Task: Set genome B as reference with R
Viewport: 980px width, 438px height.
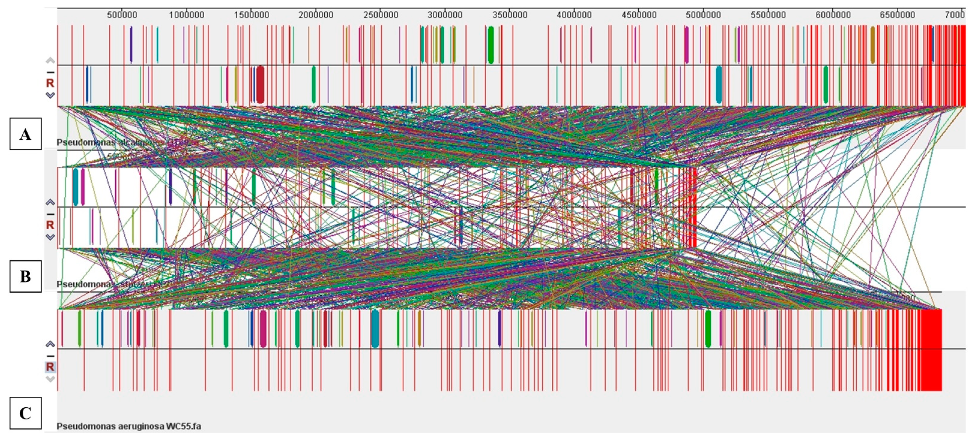Action: click(50, 225)
